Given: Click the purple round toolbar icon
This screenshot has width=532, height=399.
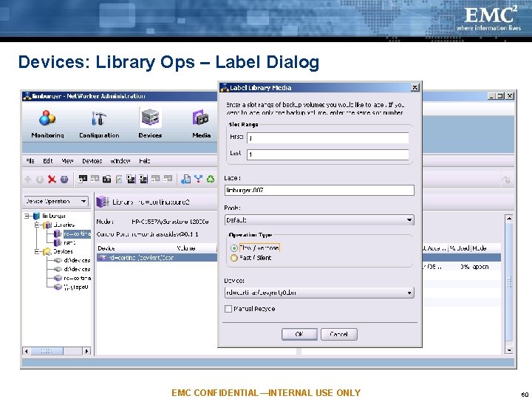Looking at the screenshot, I should (64, 179).
